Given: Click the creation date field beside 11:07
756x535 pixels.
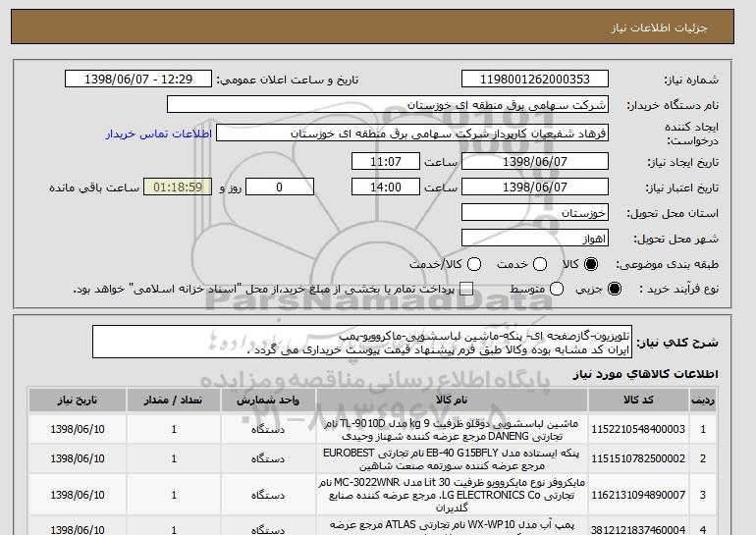Looking at the screenshot, I should tap(535, 161).
